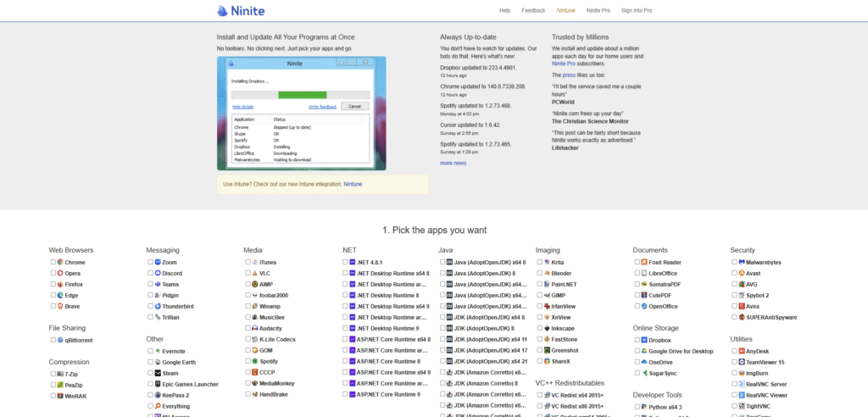Click the TeamViewer 15 icon
The height and width of the screenshot is (417, 868).
(x=742, y=362)
